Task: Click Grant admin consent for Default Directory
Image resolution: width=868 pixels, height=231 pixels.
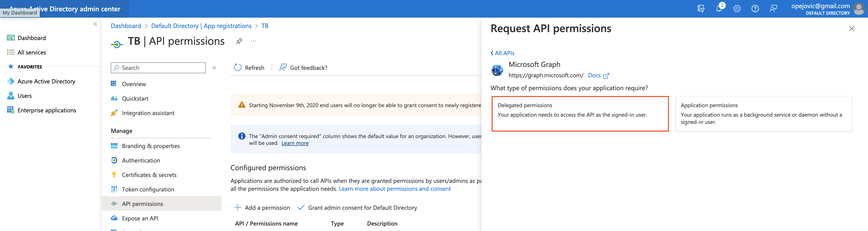Action: click(357, 208)
